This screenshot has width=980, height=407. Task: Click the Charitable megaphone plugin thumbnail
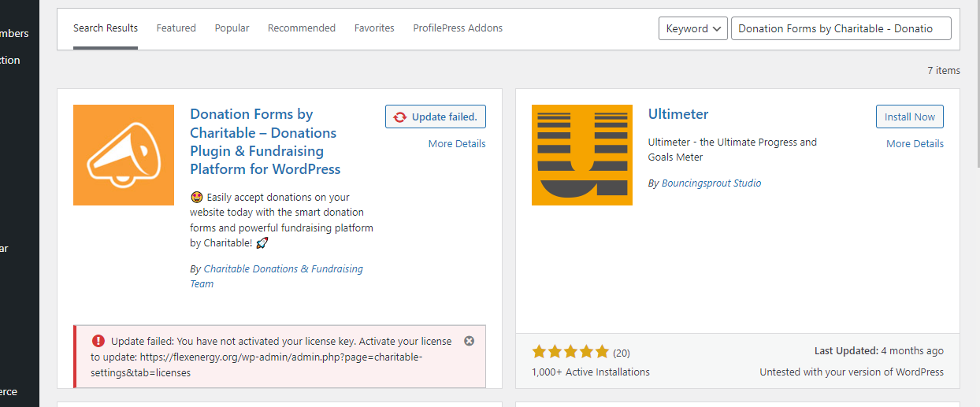pos(124,155)
